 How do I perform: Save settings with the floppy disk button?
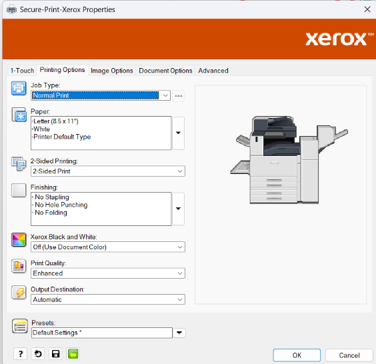tap(55, 354)
